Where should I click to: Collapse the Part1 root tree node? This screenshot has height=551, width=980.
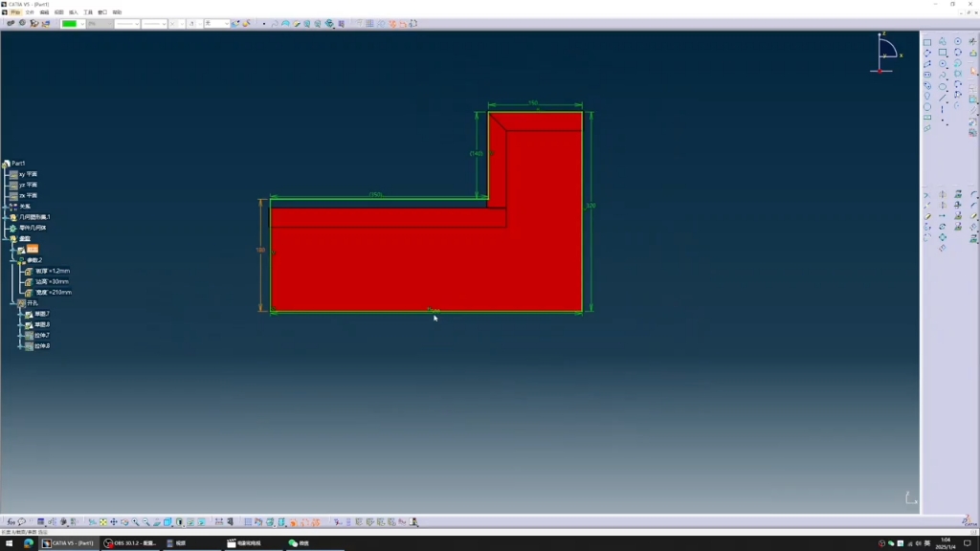tap(6, 164)
